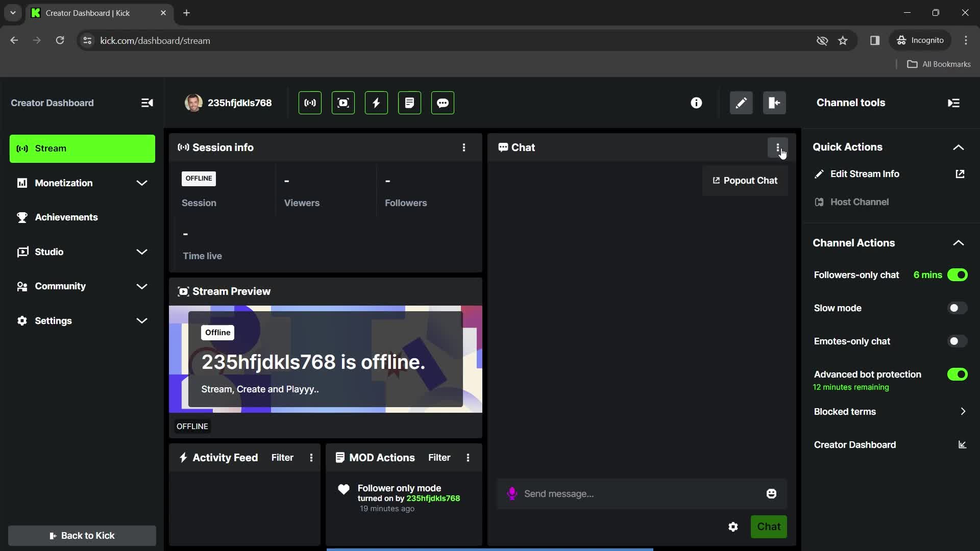980x551 pixels.
Task: Open the screen capture tool icon
Action: pyautogui.click(x=342, y=102)
